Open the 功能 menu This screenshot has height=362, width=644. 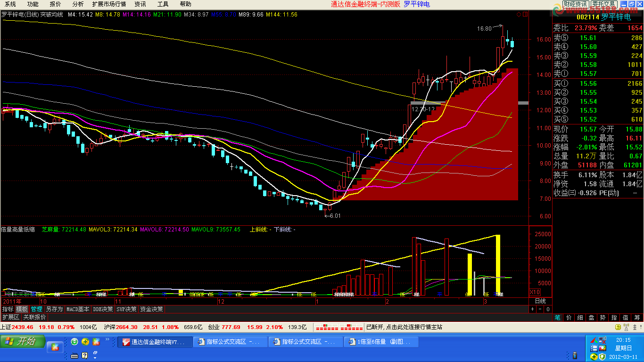click(33, 4)
